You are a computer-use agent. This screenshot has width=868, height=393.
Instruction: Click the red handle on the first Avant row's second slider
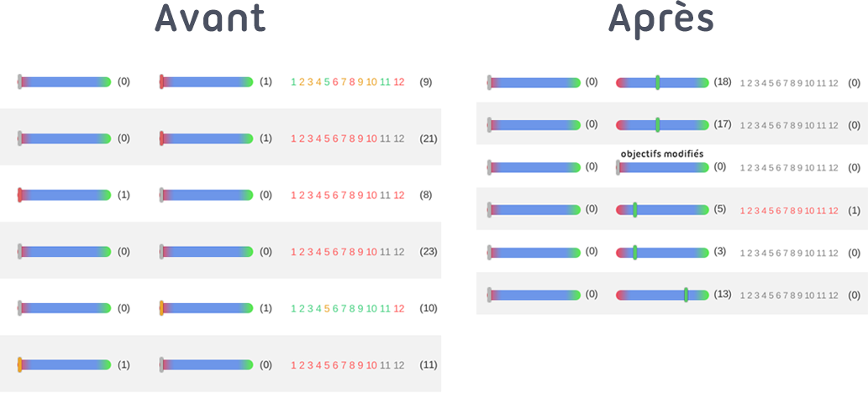(161, 81)
